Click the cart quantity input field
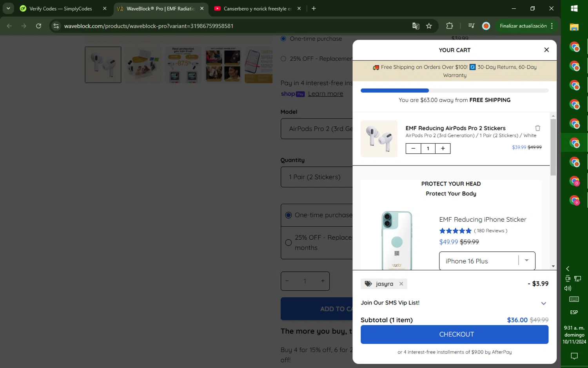Image resolution: width=588 pixels, height=368 pixels. (x=428, y=149)
